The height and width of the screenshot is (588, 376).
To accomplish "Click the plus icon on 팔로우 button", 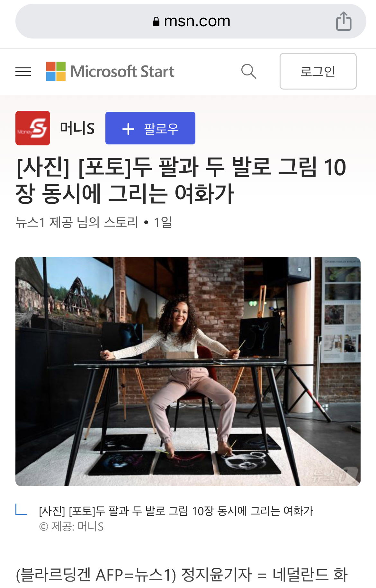I will coord(128,129).
